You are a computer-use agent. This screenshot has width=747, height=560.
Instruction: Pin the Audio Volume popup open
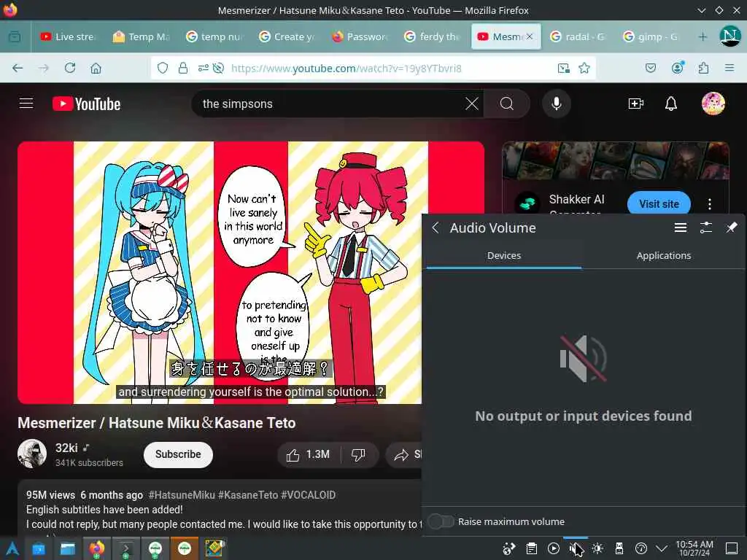[731, 228]
